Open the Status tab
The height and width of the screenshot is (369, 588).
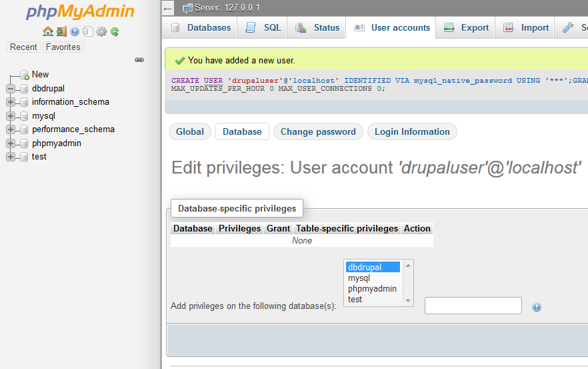[316, 27]
